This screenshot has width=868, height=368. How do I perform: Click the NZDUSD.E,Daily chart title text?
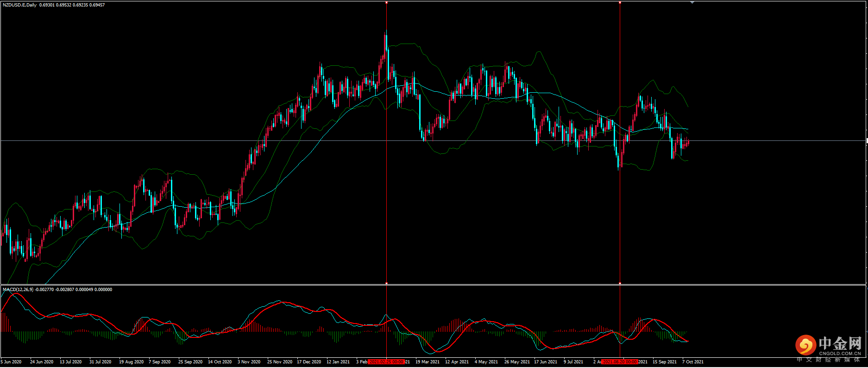(19, 5)
